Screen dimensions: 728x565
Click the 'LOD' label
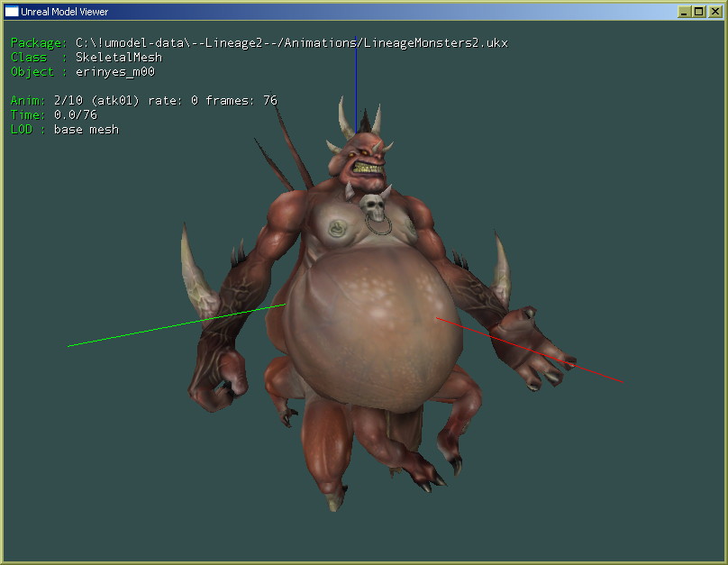22,130
